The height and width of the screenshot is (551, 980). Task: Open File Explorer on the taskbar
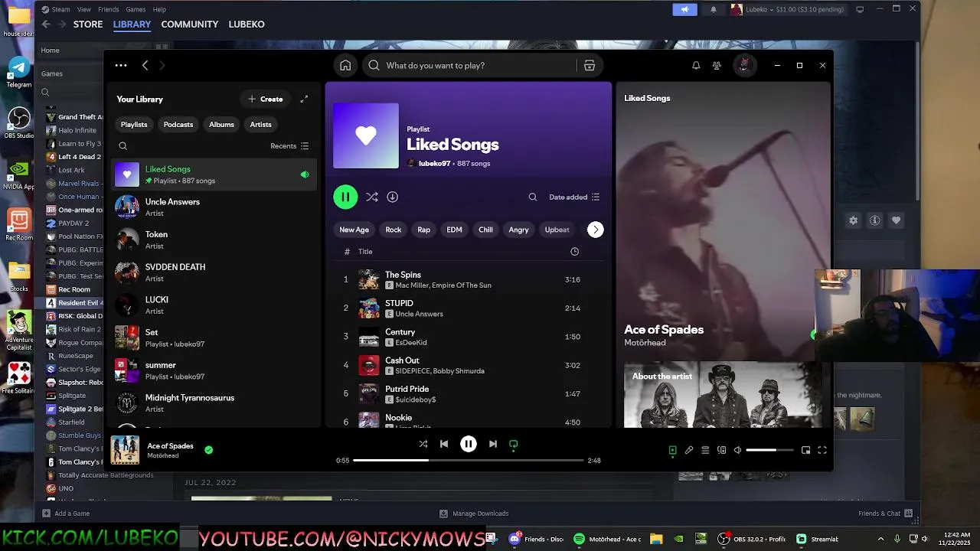(656, 539)
